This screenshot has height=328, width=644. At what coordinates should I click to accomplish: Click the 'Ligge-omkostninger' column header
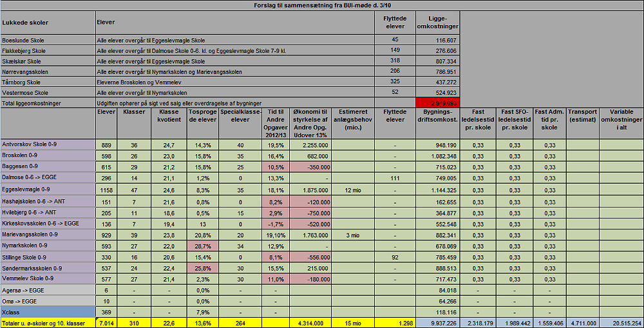[437, 23]
